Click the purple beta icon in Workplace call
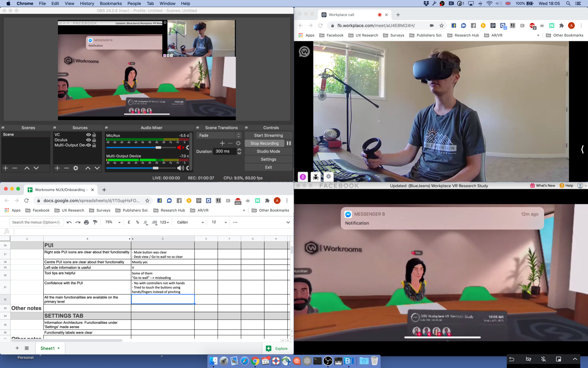The image size is (588, 368). pos(303,177)
